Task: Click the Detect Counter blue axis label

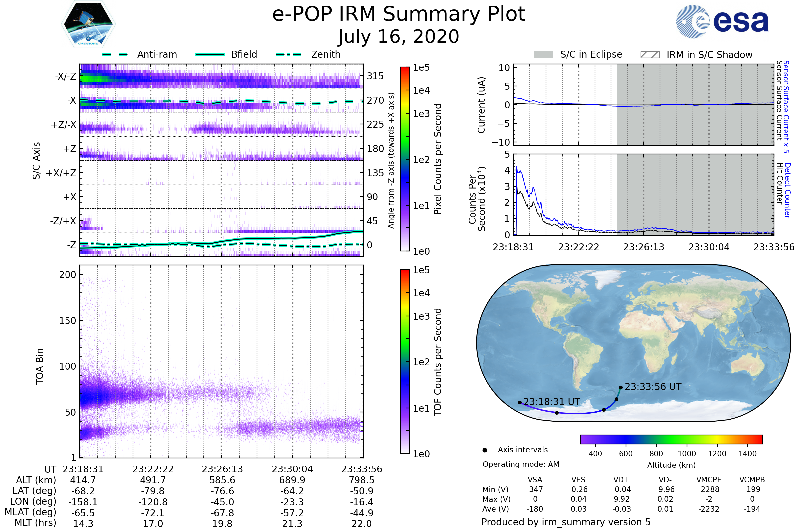Action: pyautogui.click(x=788, y=190)
